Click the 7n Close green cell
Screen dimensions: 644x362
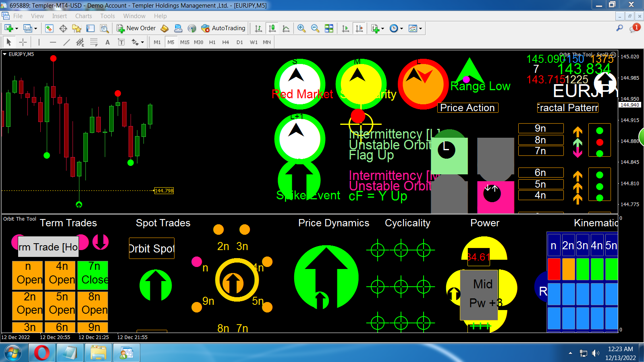click(x=93, y=275)
